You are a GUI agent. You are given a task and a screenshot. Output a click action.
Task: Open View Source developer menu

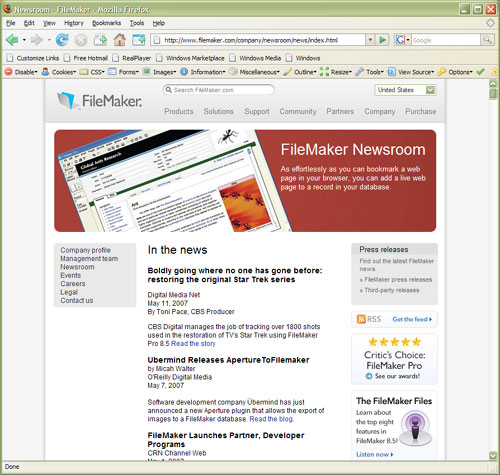(411, 72)
